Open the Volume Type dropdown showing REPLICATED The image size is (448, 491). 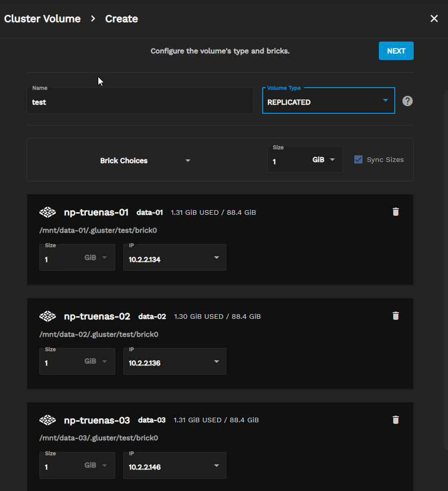pos(328,101)
